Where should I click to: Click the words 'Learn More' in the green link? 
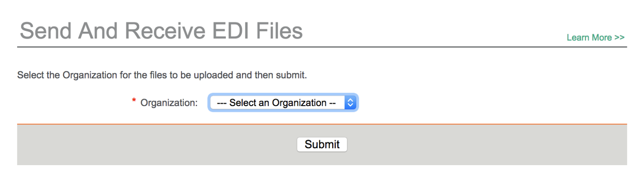tap(589, 38)
